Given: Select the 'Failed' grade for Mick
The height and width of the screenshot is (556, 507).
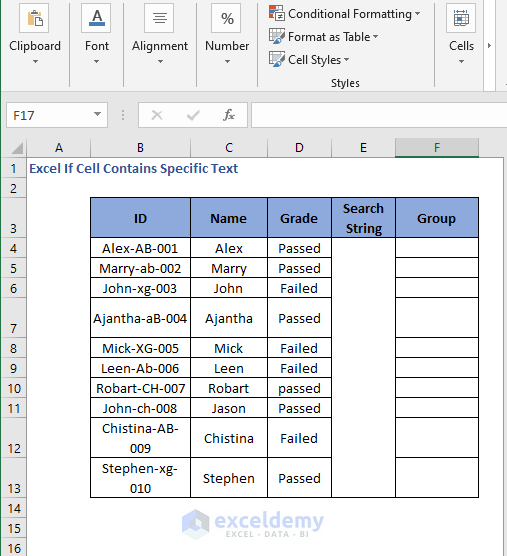Looking at the screenshot, I should click(x=299, y=348).
